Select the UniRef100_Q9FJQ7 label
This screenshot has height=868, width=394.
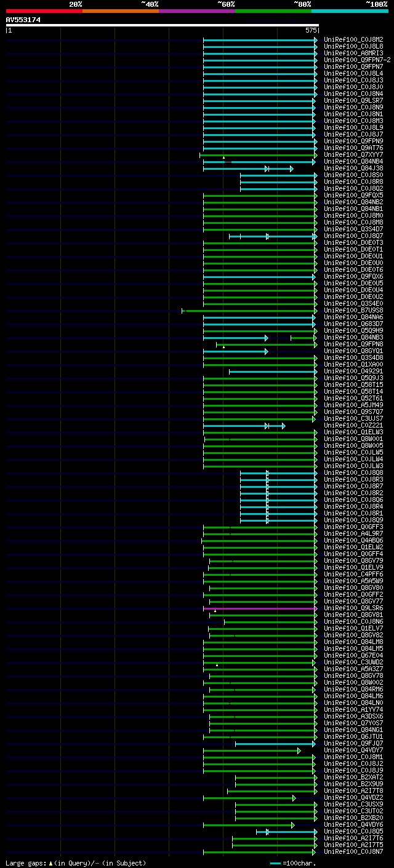(x=353, y=744)
